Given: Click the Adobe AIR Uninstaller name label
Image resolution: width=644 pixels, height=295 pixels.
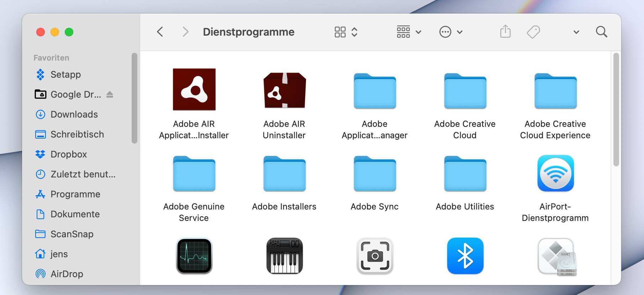Looking at the screenshot, I should pos(284,129).
